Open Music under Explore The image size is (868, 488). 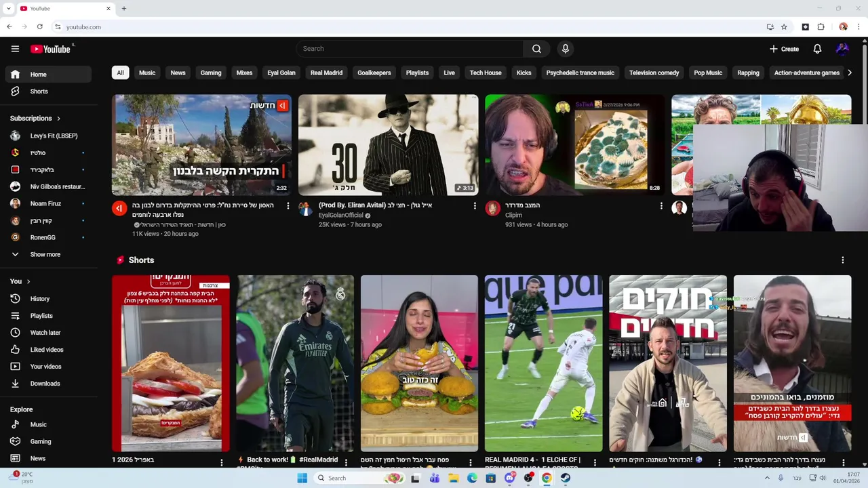(48, 424)
